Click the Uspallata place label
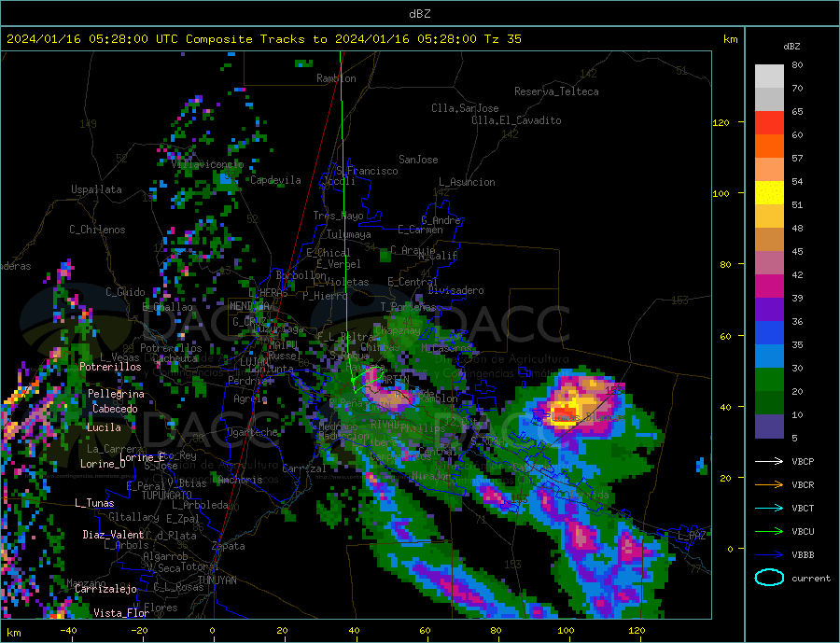 point(96,189)
